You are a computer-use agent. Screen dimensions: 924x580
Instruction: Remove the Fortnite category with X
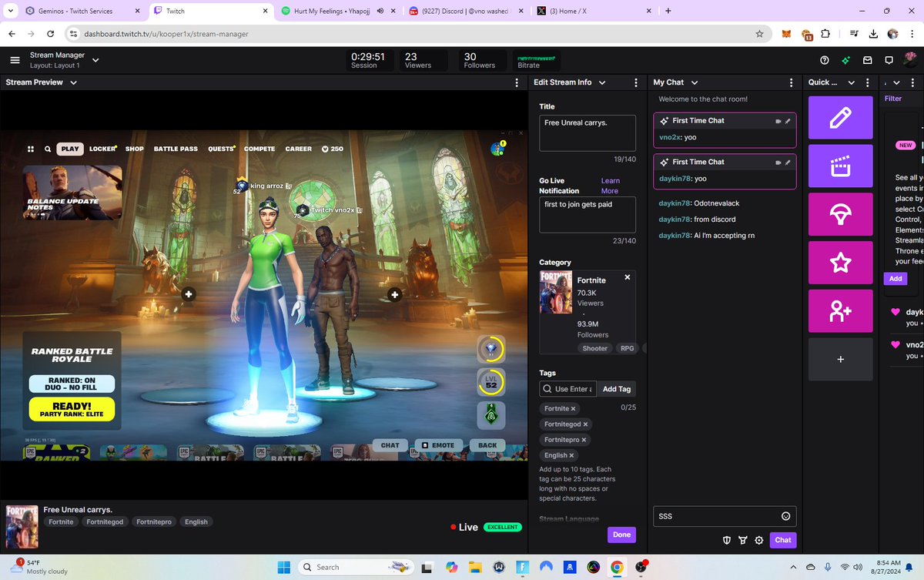coord(627,277)
